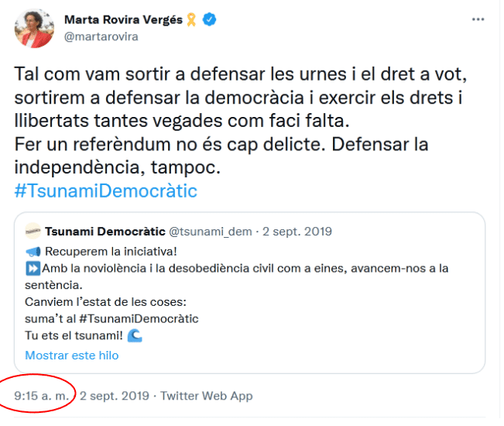Click the wave emoji after 'tsunami!'

click(134, 335)
